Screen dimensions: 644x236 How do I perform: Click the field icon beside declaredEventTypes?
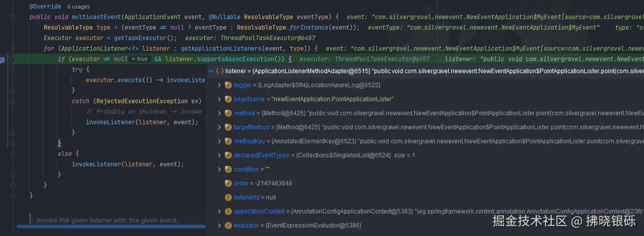228,155
